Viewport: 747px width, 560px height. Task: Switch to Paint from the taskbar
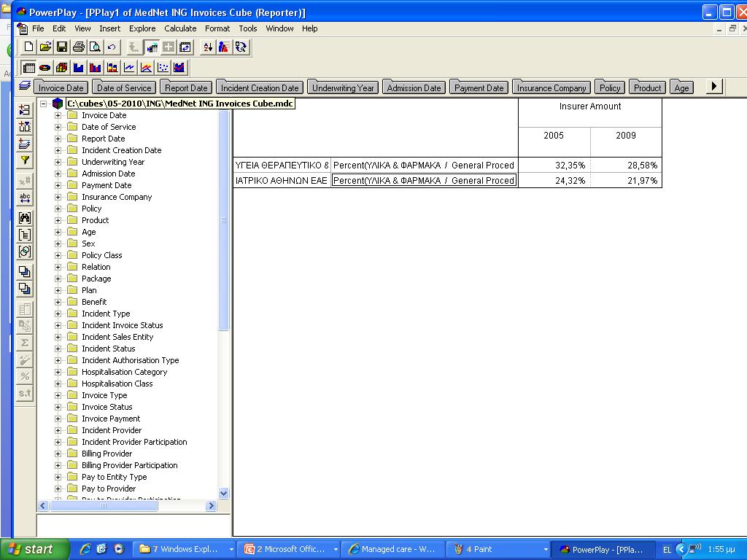pos(498,549)
